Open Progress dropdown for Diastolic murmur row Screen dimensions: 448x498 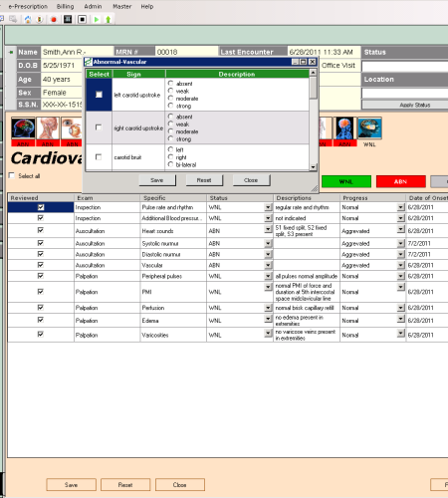401,254
